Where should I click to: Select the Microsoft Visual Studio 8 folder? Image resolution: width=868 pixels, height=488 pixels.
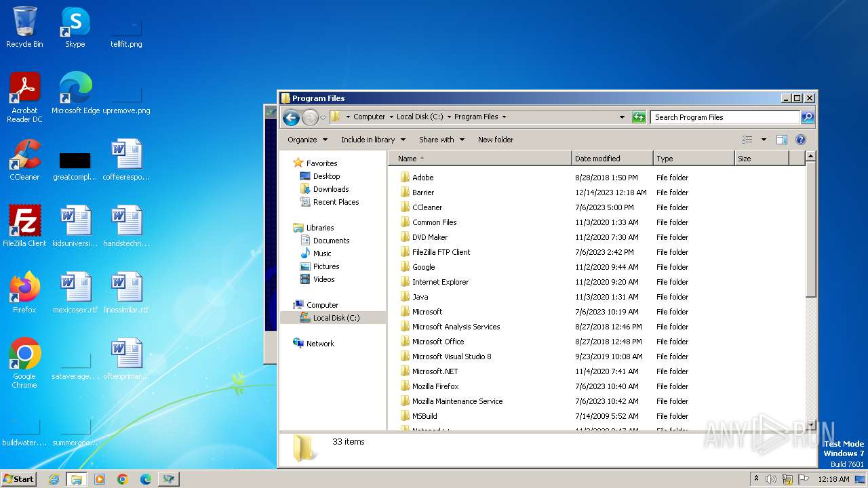pos(452,357)
